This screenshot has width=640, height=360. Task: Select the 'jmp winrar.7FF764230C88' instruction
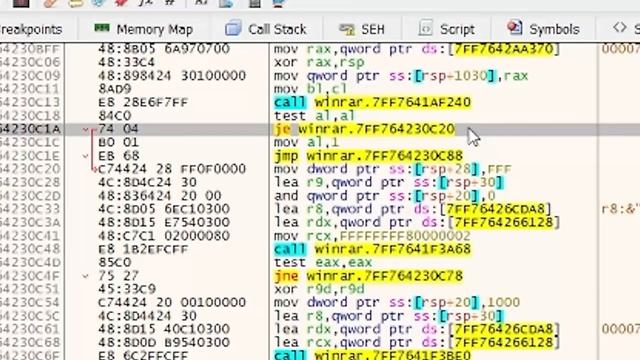(x=368, y=156)
